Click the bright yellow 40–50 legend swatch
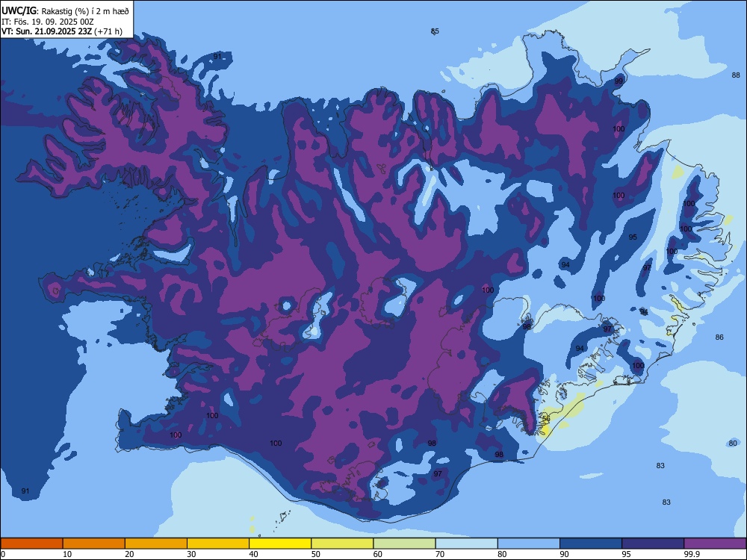The height and width of the screenshot is (560, 747). (280, 544)
